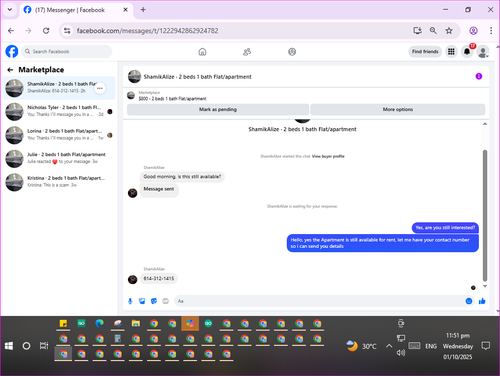Open the Friends icon in top navigation
Screen dimensions: 500x376
click(247, 52)
